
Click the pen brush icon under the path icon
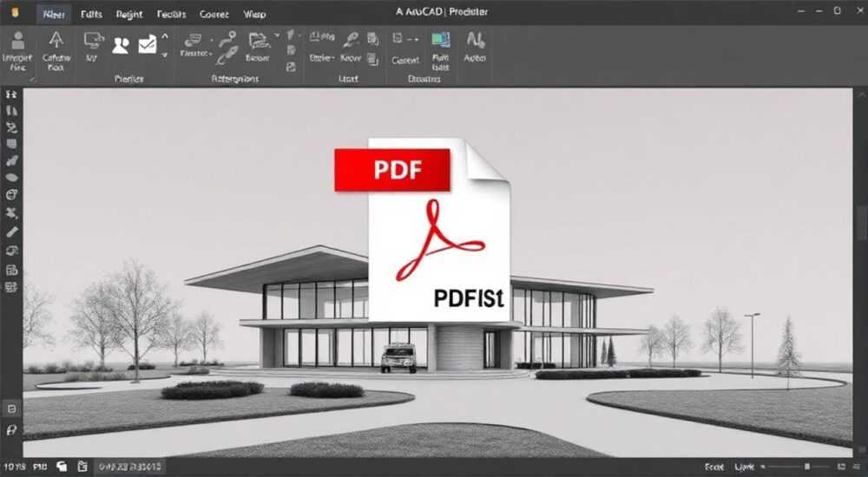(227, 56)
